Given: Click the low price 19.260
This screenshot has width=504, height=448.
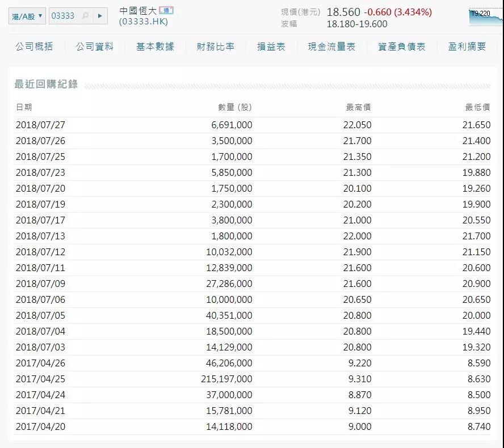Looking at the screenshot, I should coord(476,188).
